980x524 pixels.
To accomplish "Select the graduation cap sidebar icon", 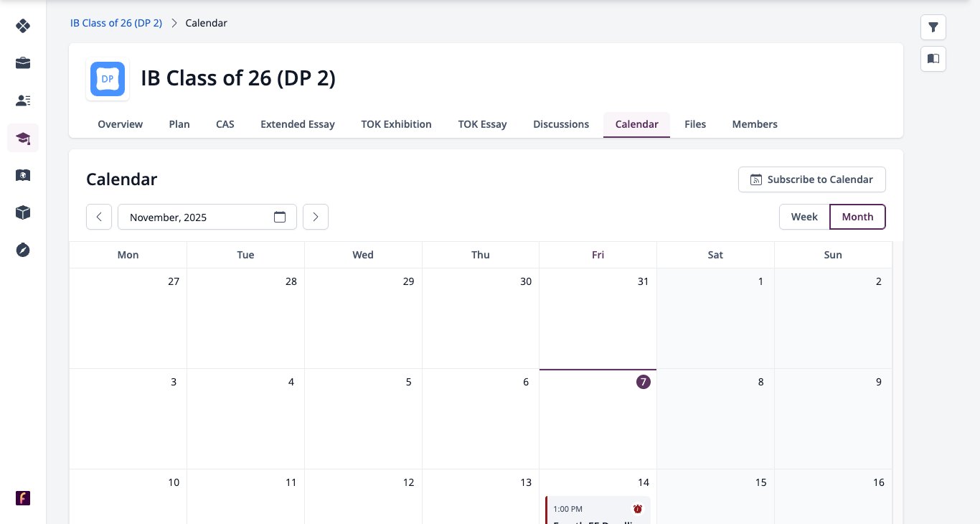I will pos(23,138).
